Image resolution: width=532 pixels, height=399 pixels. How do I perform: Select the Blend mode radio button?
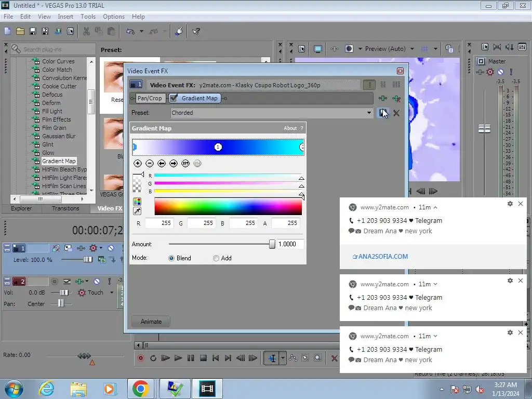click(171, 258)
